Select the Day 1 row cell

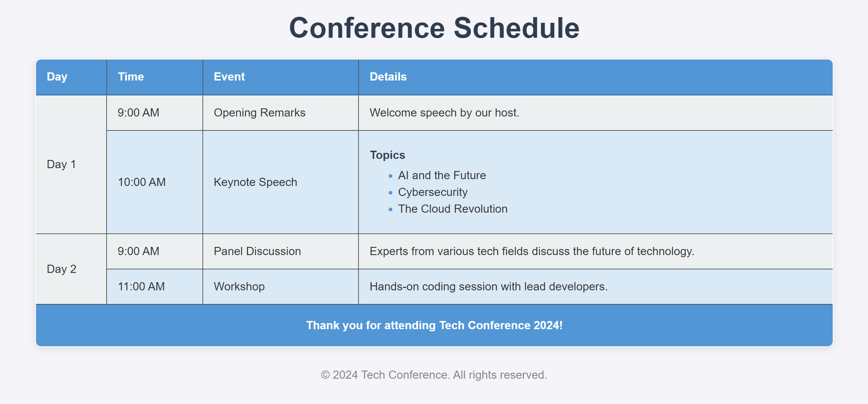[x=71, y=164]
